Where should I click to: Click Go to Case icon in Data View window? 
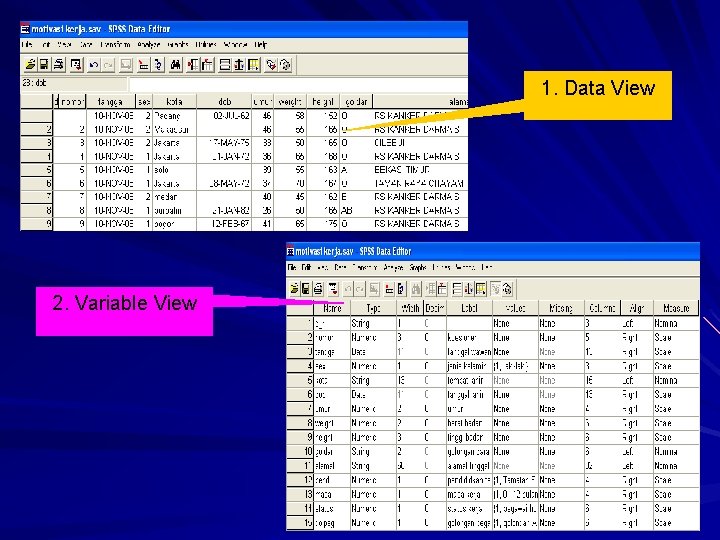(x=144, y=65)
